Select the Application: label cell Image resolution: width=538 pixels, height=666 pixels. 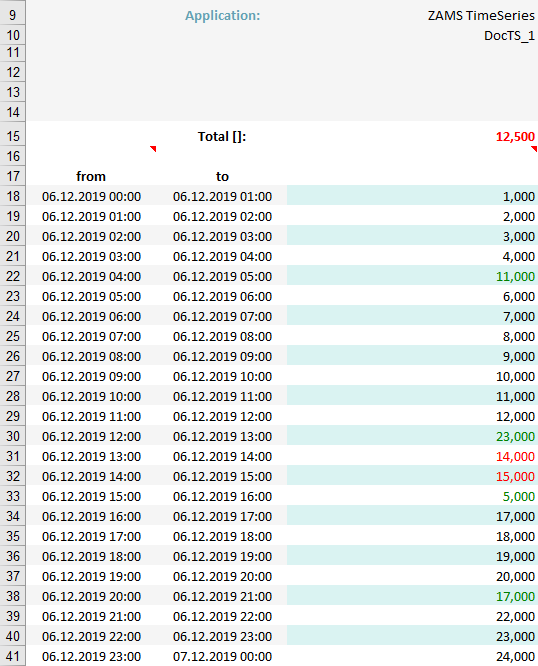[223, 16]
